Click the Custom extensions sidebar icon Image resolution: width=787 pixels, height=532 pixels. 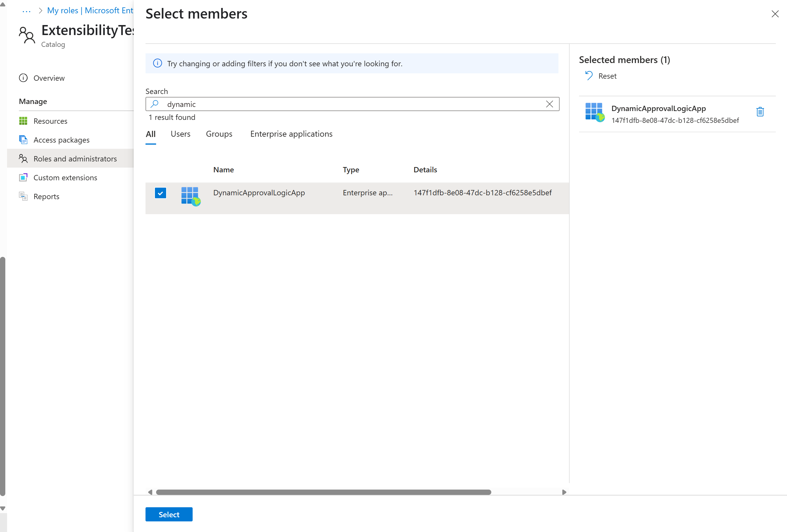23,177
